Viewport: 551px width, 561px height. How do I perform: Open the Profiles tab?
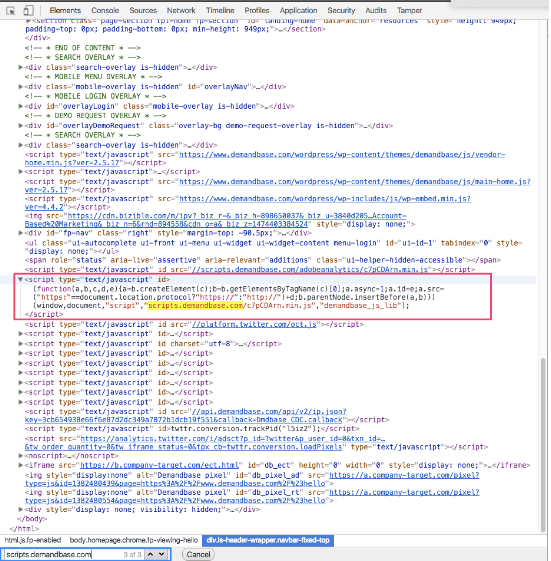point(257,10)
